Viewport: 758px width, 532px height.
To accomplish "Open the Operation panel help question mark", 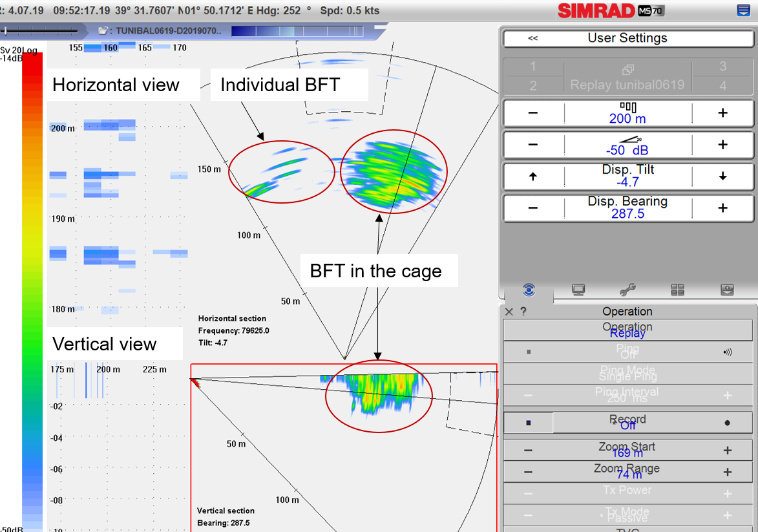I will 523,312.
